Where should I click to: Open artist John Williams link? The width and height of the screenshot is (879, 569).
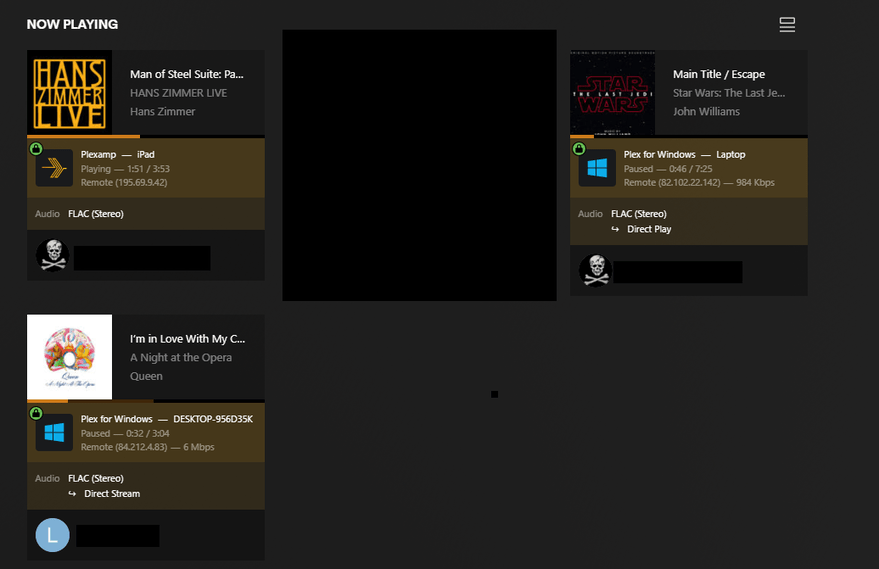pos(706,112)
